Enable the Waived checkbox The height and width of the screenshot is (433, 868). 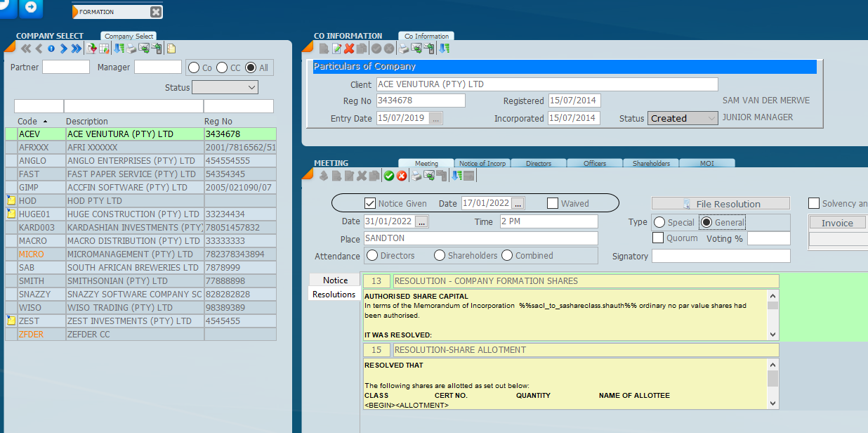pyautogui.click(x=553, y=203)
